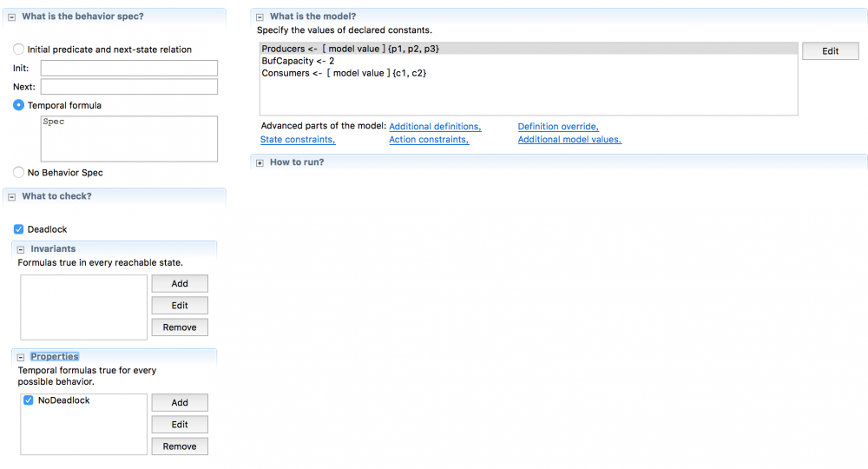Add a new invariant formula
Image resolution: width=868 pixels, height=469 pixels.
[x=180, y=283]
